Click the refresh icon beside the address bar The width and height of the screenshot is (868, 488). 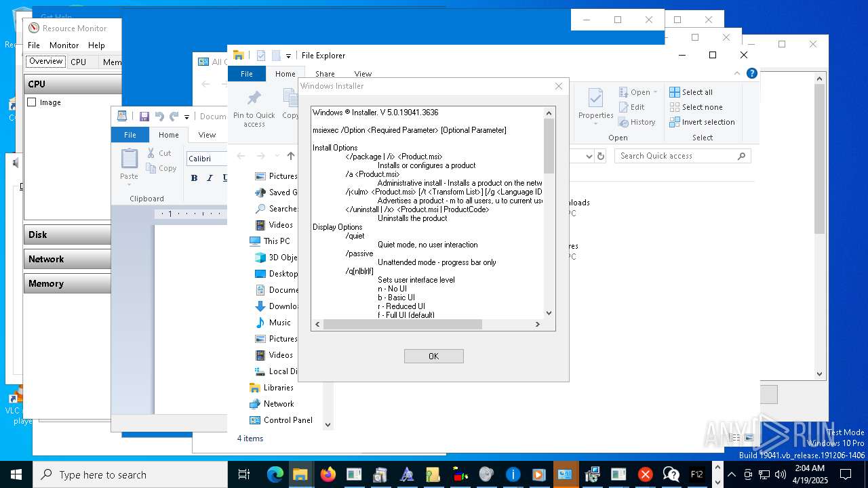(600, 156)
